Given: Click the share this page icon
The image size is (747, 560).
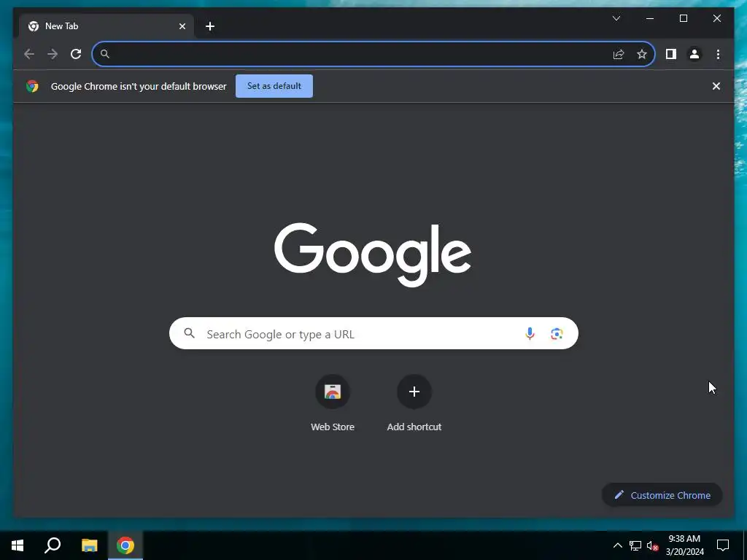Looking at the screenshot, I should coord(619,54).
